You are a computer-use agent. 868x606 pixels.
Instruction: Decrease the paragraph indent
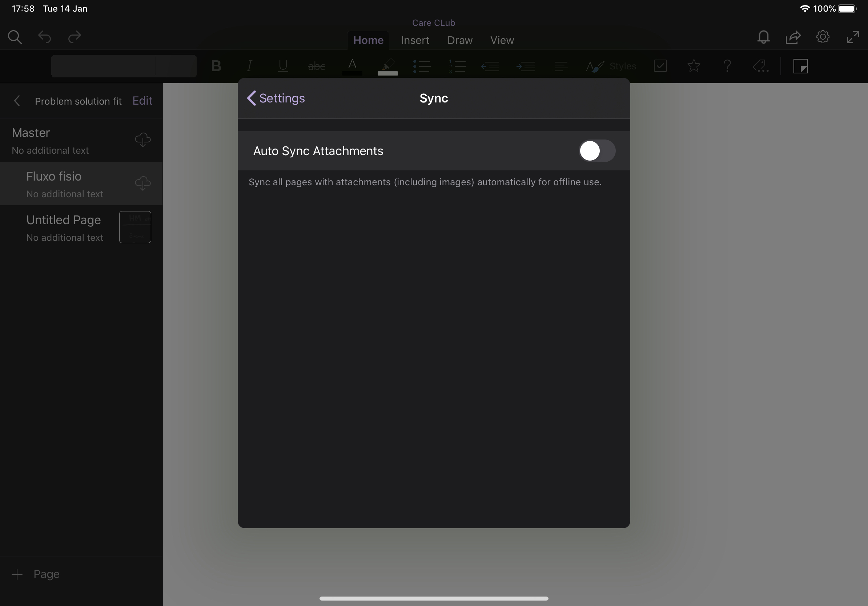(490, 66)
